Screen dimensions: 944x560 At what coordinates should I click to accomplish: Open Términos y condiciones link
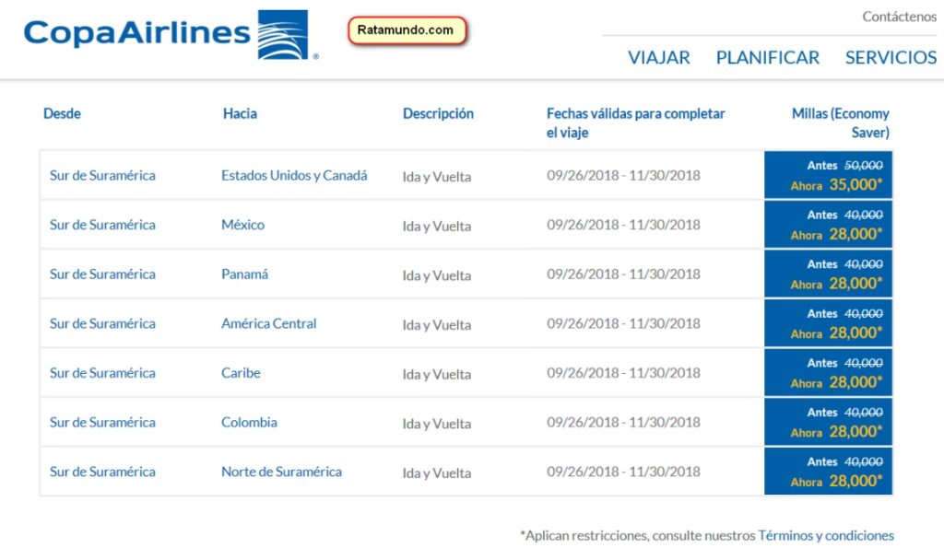click(825, 535)
